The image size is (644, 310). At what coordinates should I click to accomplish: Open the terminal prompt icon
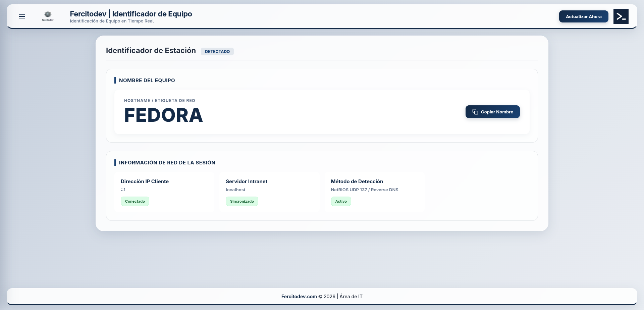tap(621, 16)
